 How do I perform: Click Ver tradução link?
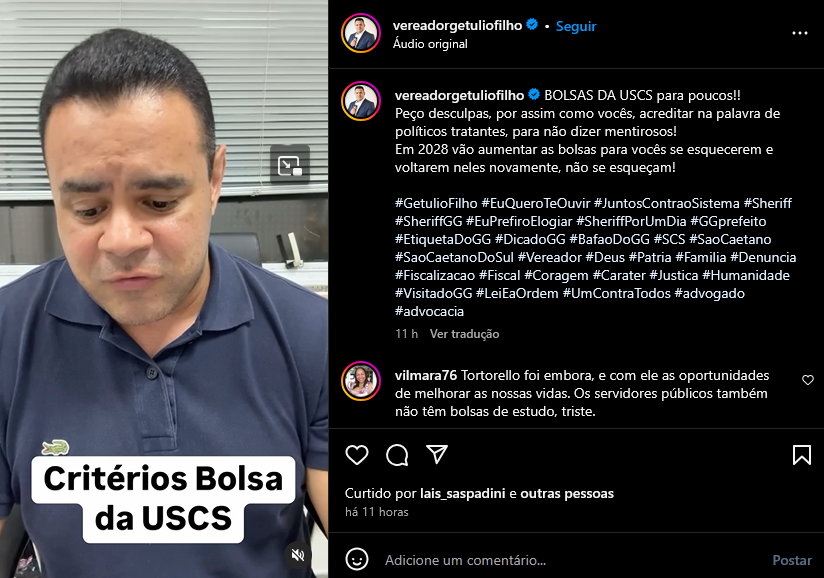pos(465,334)
